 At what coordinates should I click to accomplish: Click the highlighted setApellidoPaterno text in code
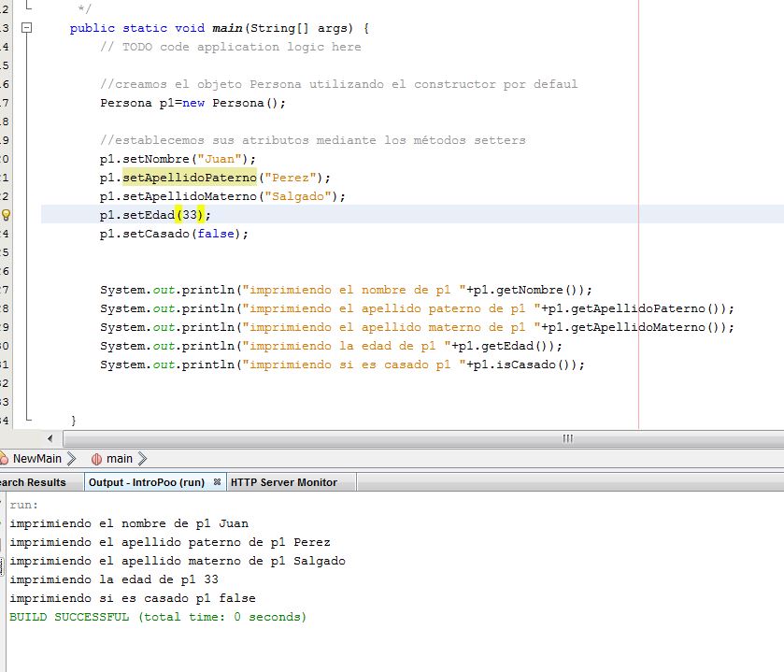point(182,178)
